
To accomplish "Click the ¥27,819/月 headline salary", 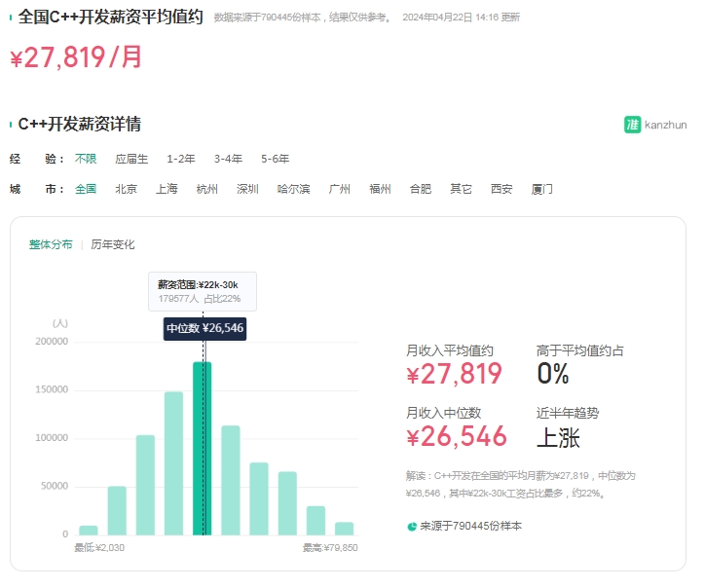I will pos(76,57).
